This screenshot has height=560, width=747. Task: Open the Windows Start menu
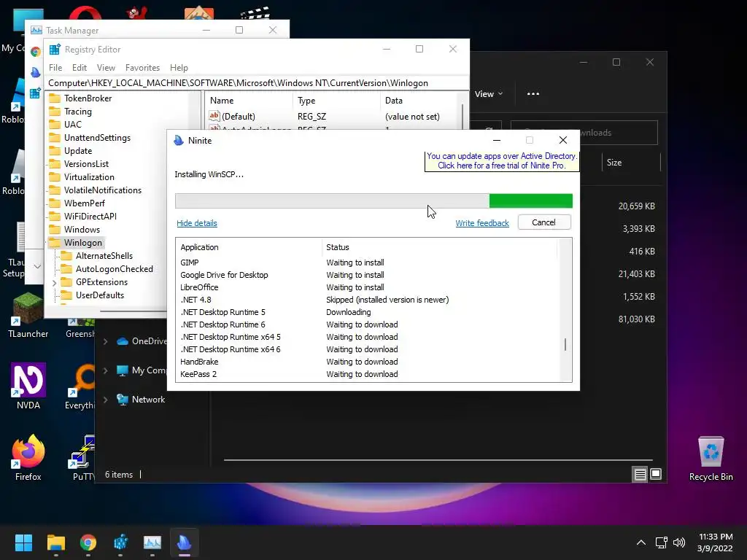(x=23, y=542)
